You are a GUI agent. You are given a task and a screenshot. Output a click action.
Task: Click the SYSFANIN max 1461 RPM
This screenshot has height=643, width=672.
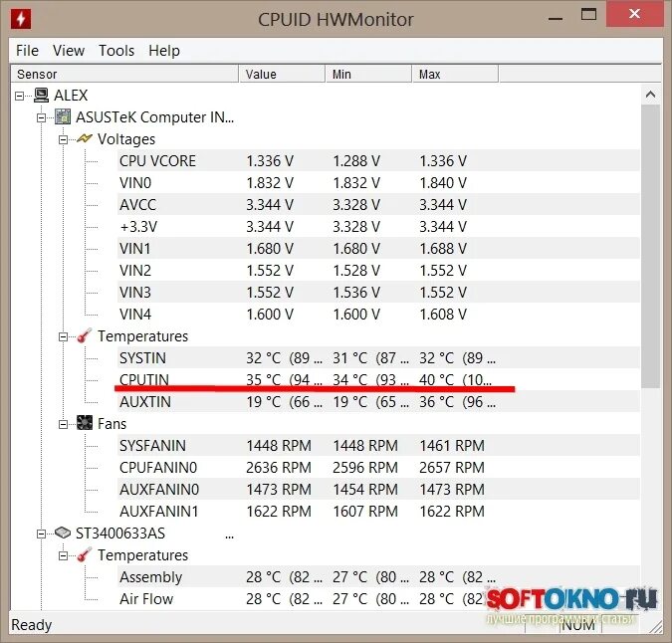tap(452, 445)
